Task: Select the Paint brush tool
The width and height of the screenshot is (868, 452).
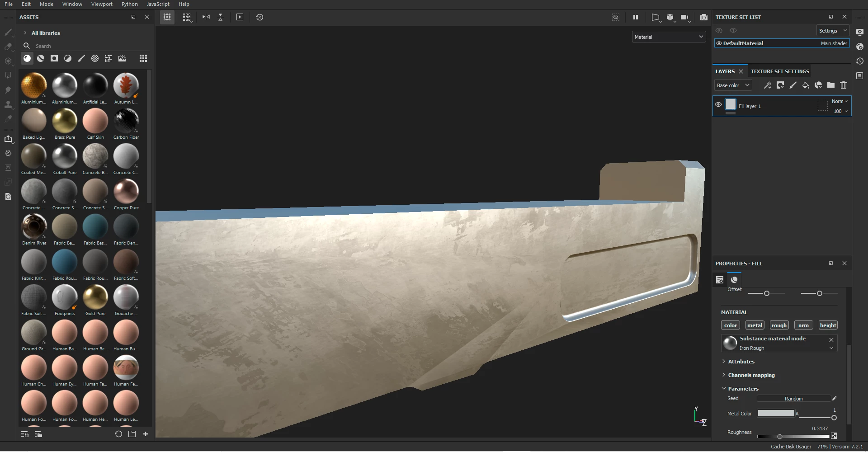Action: pyautogui.click(x=8, y=32)
